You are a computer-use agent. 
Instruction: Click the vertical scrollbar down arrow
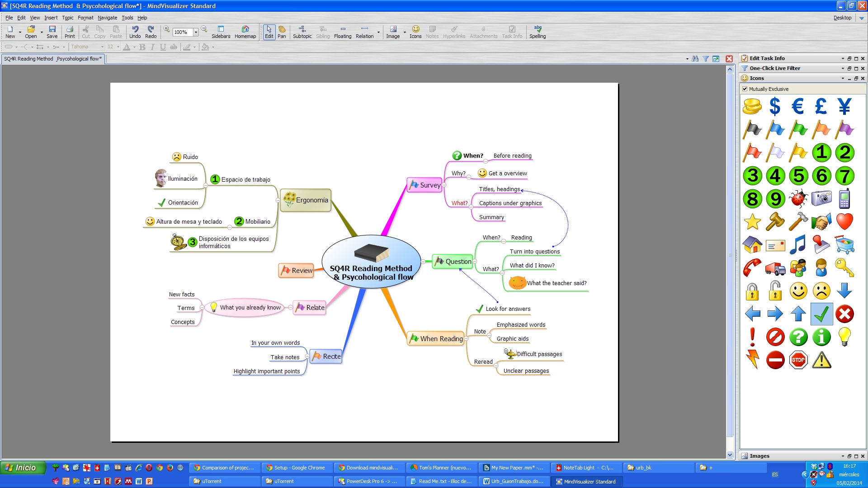click(730, 455)
